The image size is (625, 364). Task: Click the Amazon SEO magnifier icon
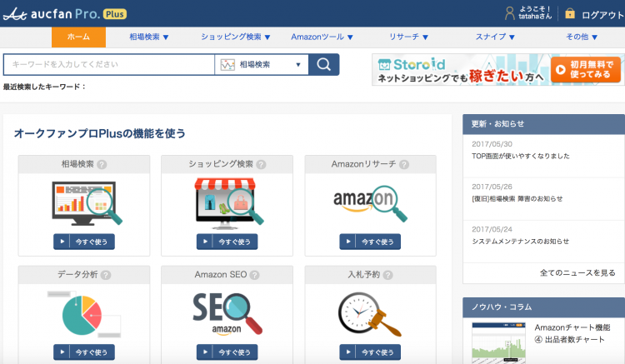[227, 313]
